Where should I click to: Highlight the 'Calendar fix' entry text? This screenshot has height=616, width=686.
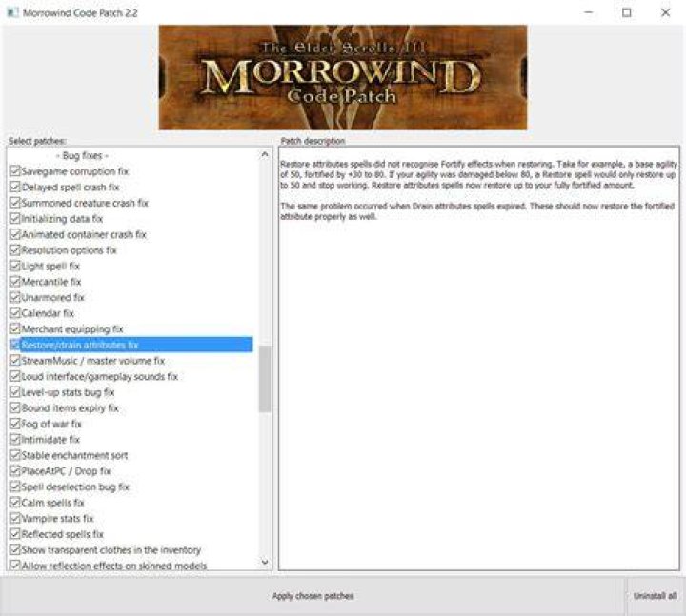click(x=48, y=313)
